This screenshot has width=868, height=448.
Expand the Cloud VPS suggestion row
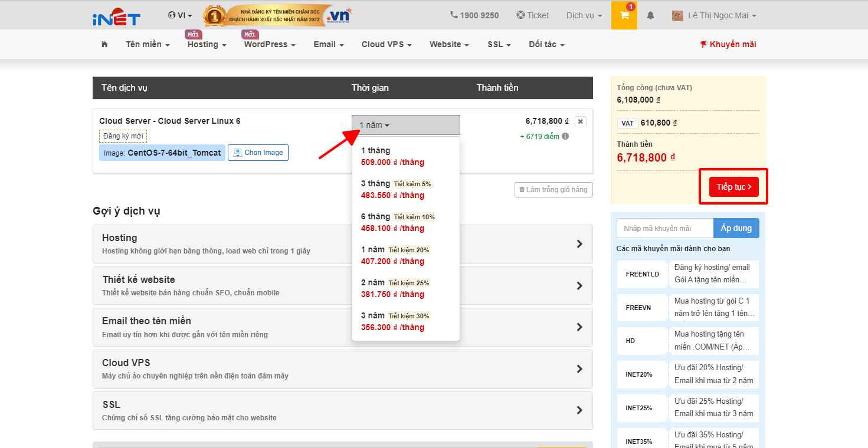343,369
